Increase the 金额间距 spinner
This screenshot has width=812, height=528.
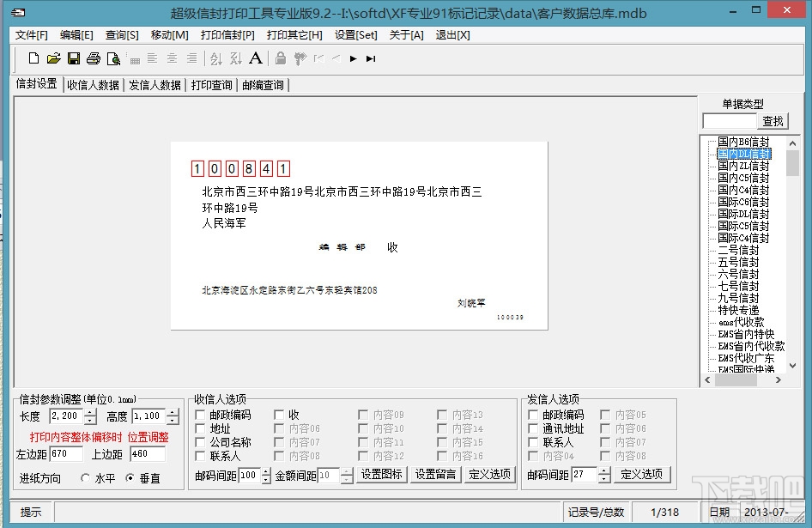[x=347, y=471]
